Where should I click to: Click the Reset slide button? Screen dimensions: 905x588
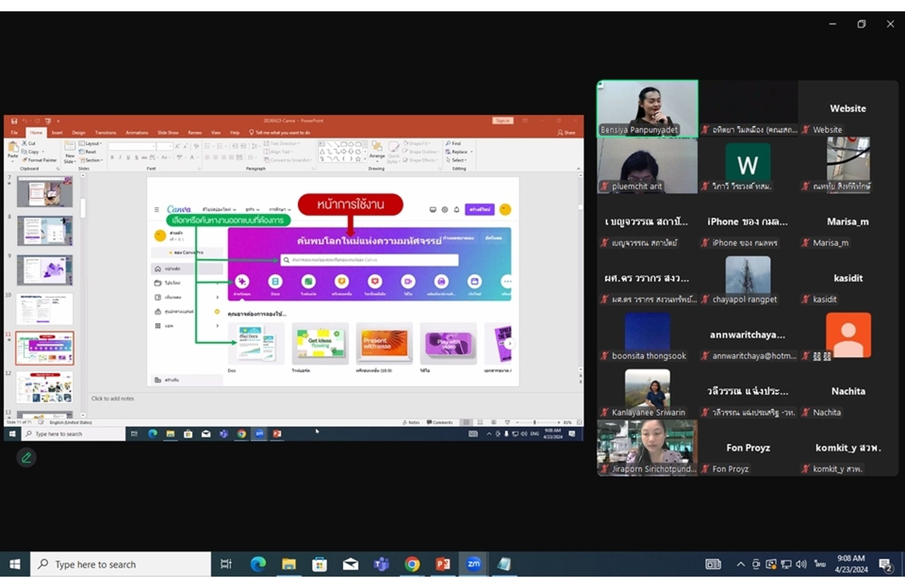point(87,152)
